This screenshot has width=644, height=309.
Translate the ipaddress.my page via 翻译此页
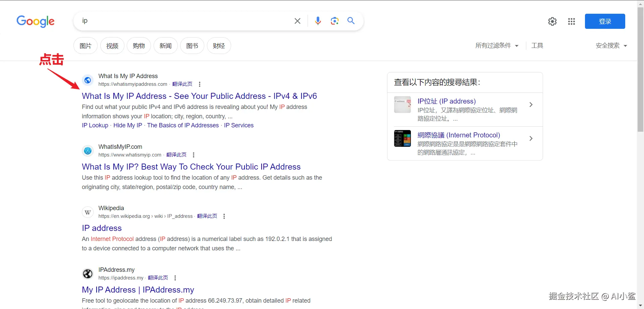click(x=158, y=278)
